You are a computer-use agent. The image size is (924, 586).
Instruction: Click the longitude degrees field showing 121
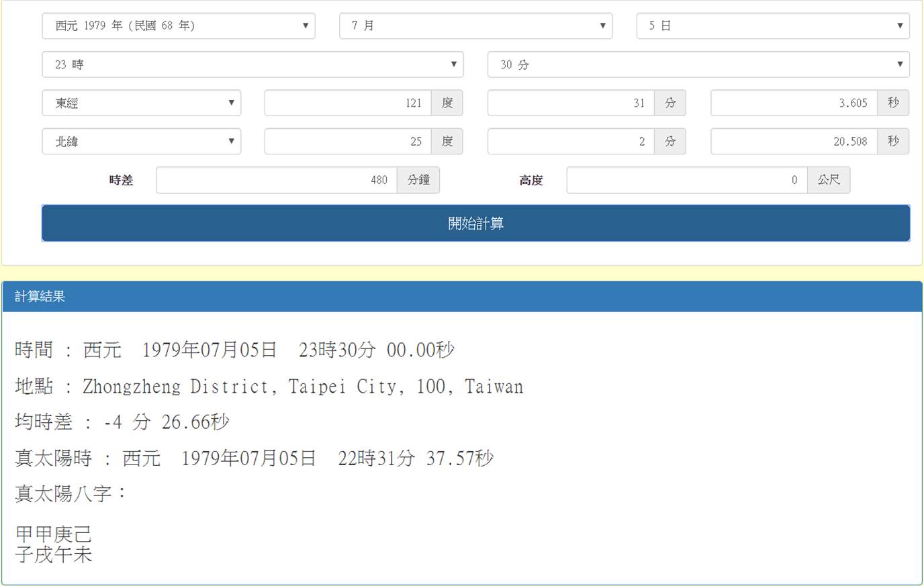pyautogui.click(x=348, y=103)
